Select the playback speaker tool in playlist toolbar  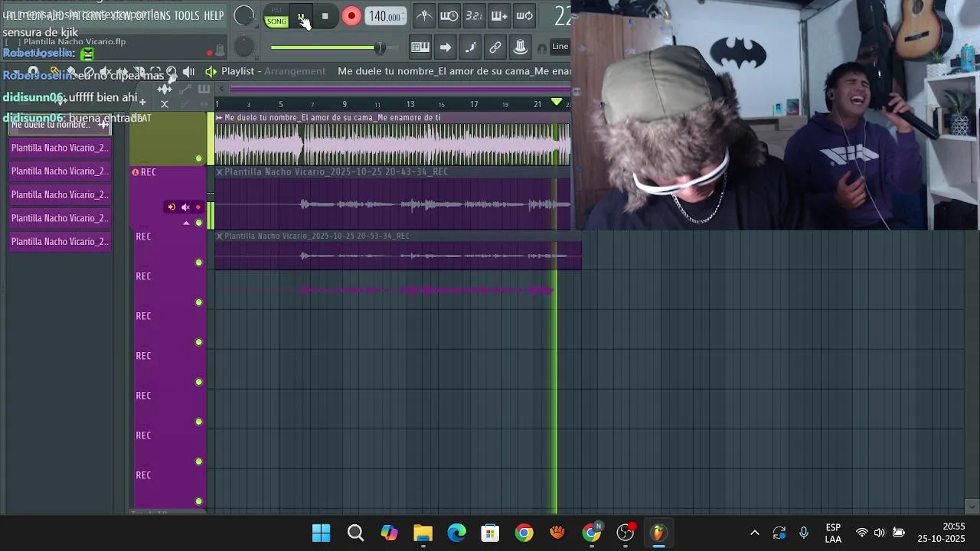pyautogui.click(x=189, y=71)
